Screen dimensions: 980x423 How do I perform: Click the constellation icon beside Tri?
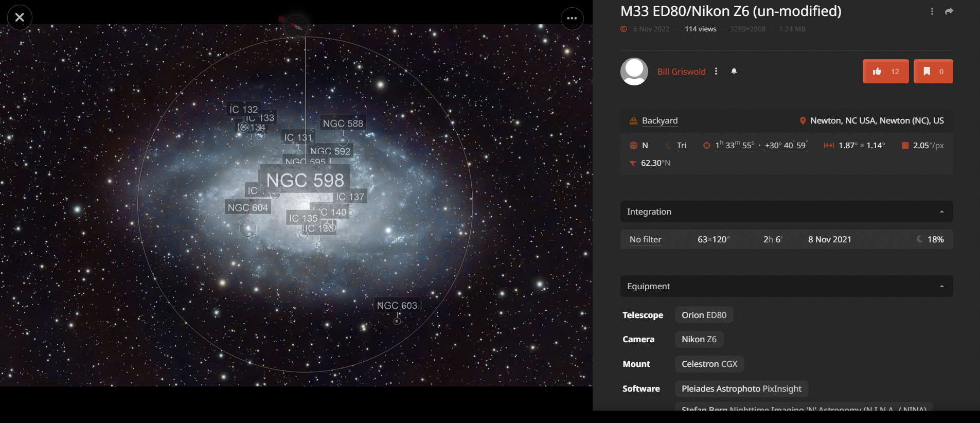[x=668, y=146]
